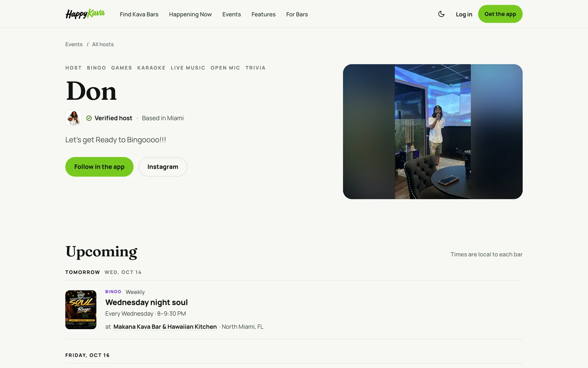Click the OPEN MIC tag

click(225, 68)
